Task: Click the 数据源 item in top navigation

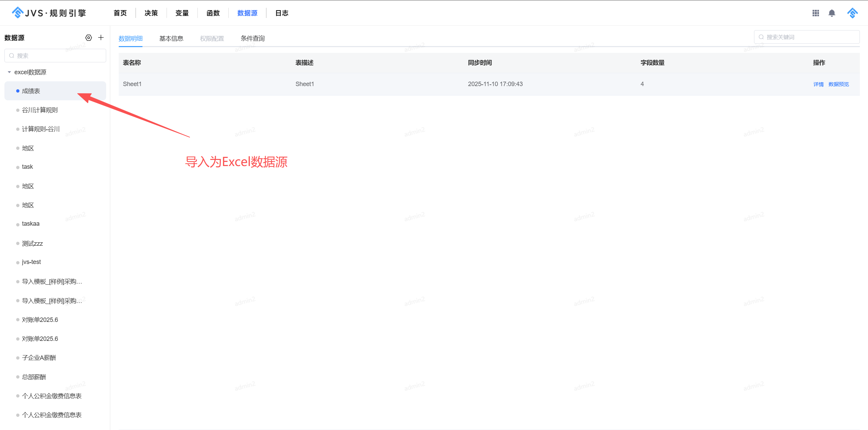Action: click(x=247, y=13)
